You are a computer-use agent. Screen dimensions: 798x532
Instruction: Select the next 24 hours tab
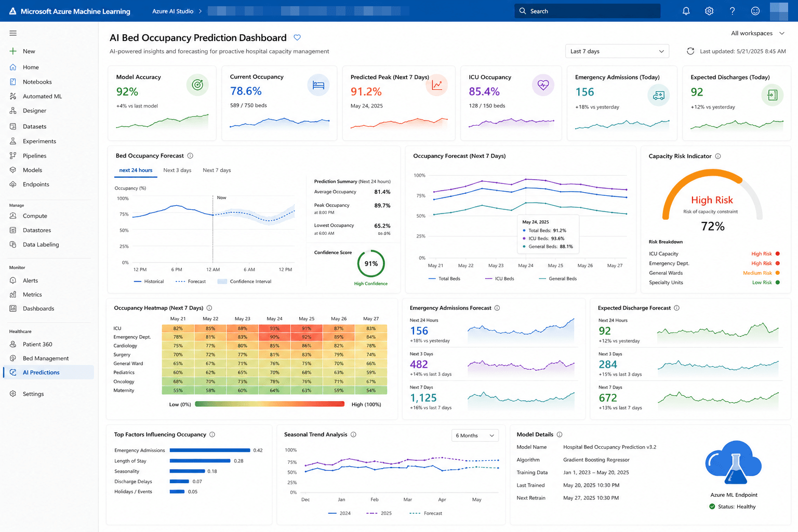[x=136, y=170]
